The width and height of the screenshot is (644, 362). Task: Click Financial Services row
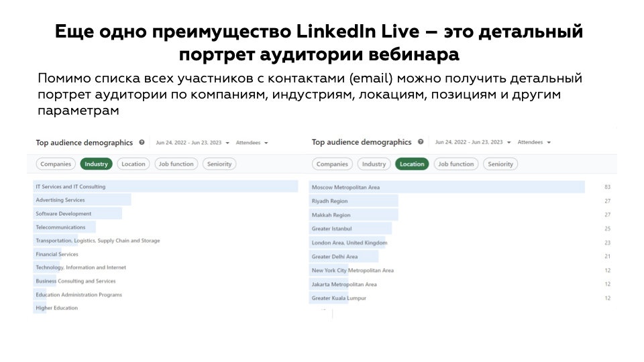point(56,254)
